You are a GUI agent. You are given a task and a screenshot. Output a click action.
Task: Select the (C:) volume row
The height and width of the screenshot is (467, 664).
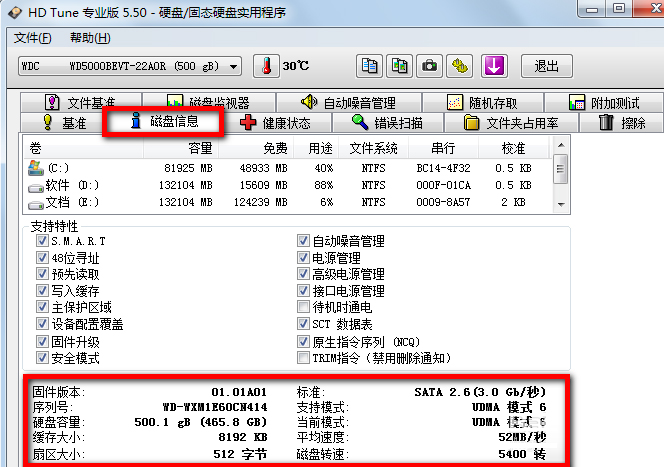(288, 168)
